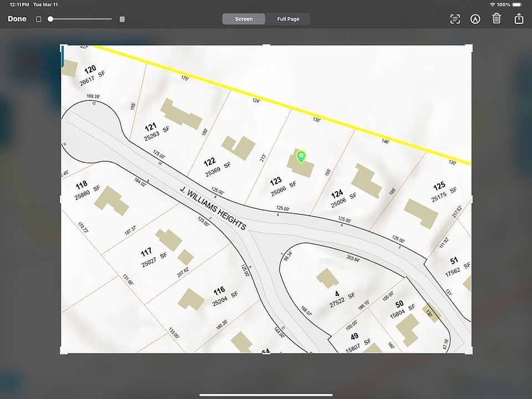Click the bottom-right crop corner handle
The image size is (532, 399).
471,352
